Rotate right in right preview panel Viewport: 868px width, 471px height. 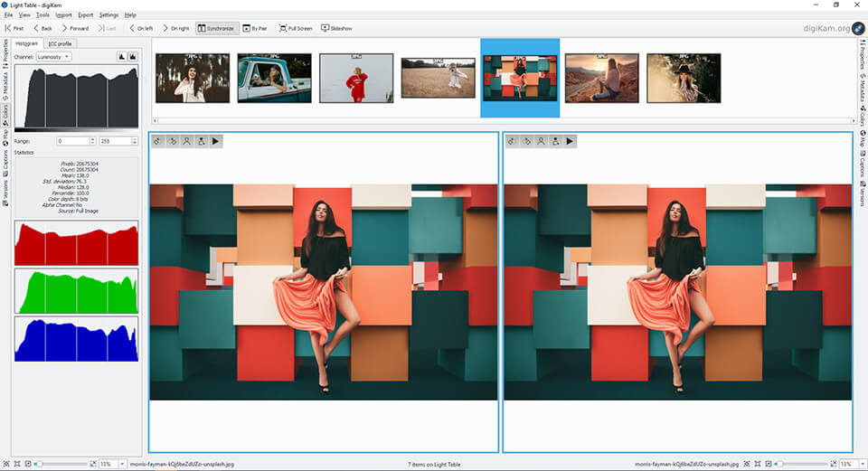[526, 141]
